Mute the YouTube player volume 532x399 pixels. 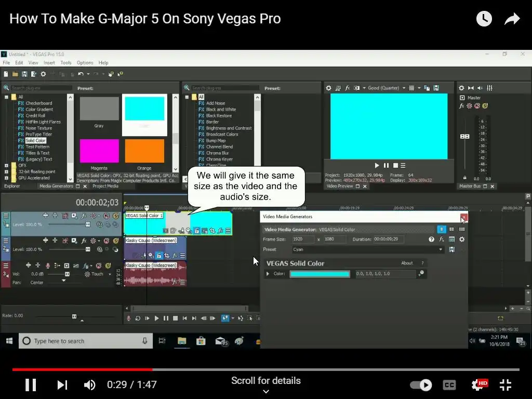pos(89,385)
